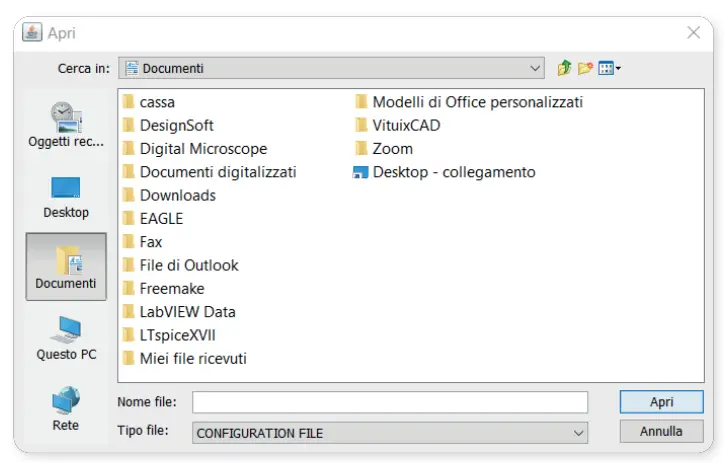Select the VituixCAD folder
Screen dimensions: 724x463
(405, 125)
